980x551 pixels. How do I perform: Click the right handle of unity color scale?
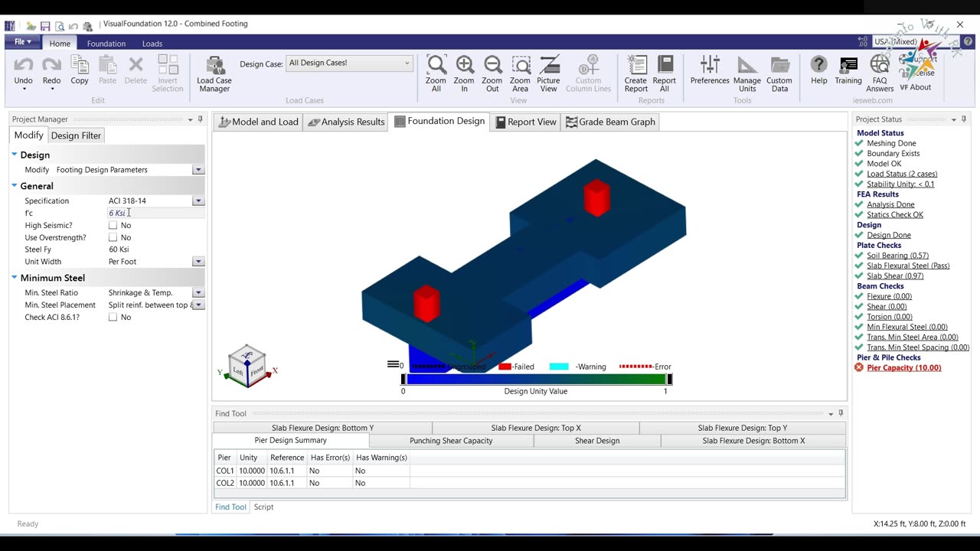coord(669,379)
